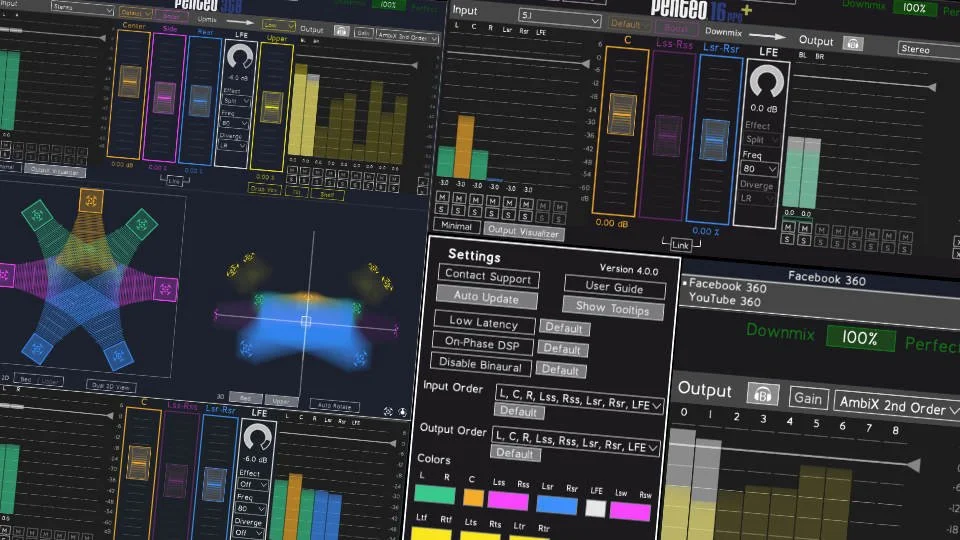Image resolution: width=960 pixels, height=540 pixels.
Task: Select Upper tab under the 3D view
Action: (x=281, y=402)
